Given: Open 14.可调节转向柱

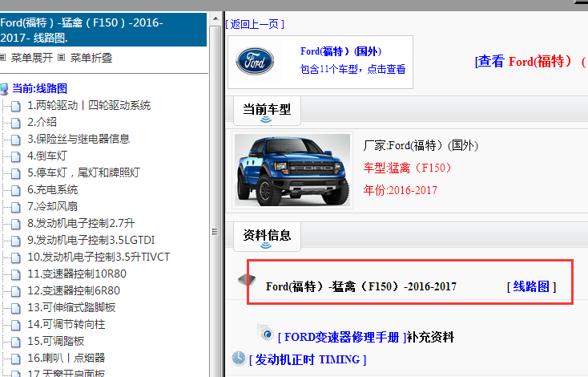Looking at the screenshot, I should click(66, 324).
